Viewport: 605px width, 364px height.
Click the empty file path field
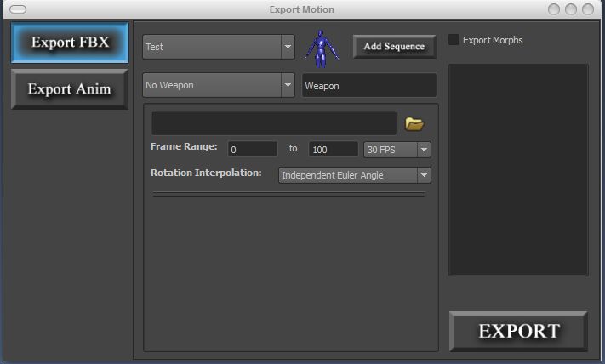pyautogui.click(x=274, y=123)
